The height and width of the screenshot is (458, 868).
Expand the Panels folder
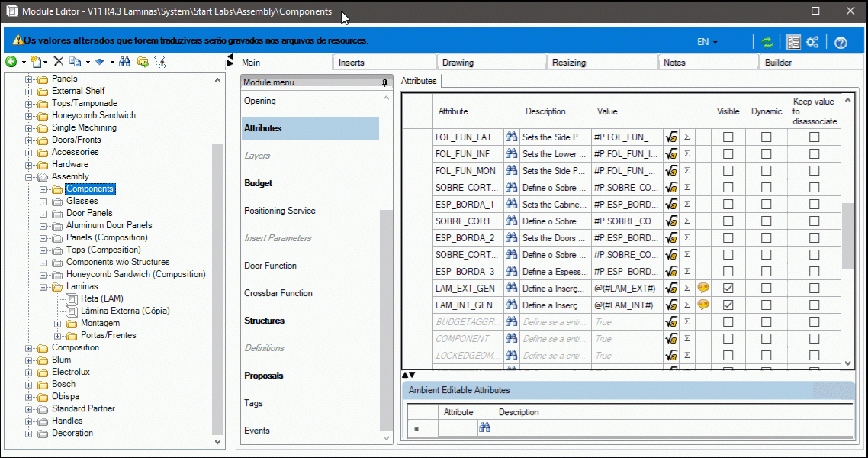(29, 79)
